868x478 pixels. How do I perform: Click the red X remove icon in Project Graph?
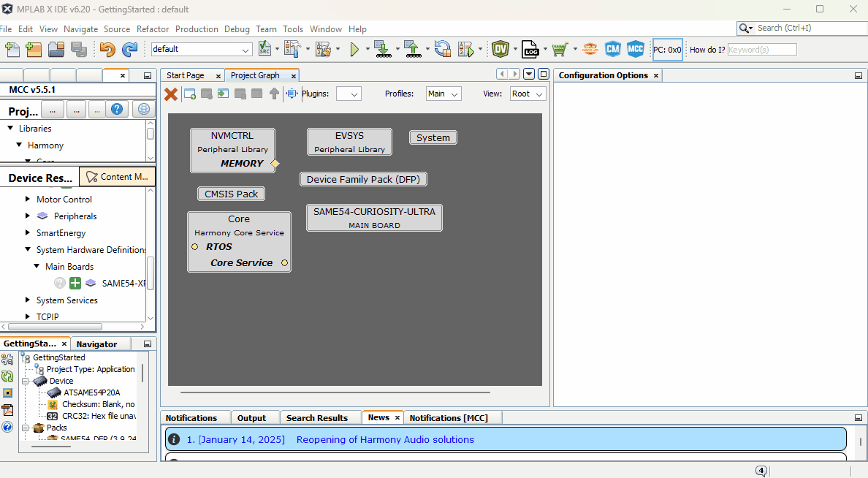[x=171, y=94]
